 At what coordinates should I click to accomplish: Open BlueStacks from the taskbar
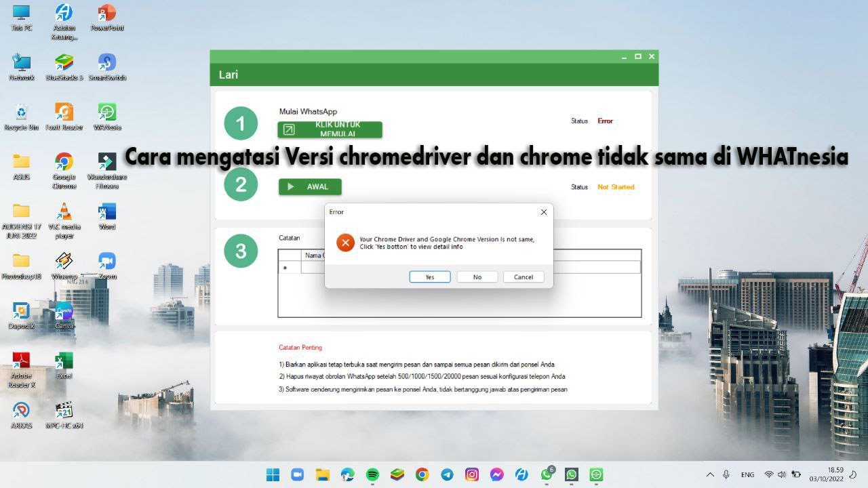pos(397,474)
